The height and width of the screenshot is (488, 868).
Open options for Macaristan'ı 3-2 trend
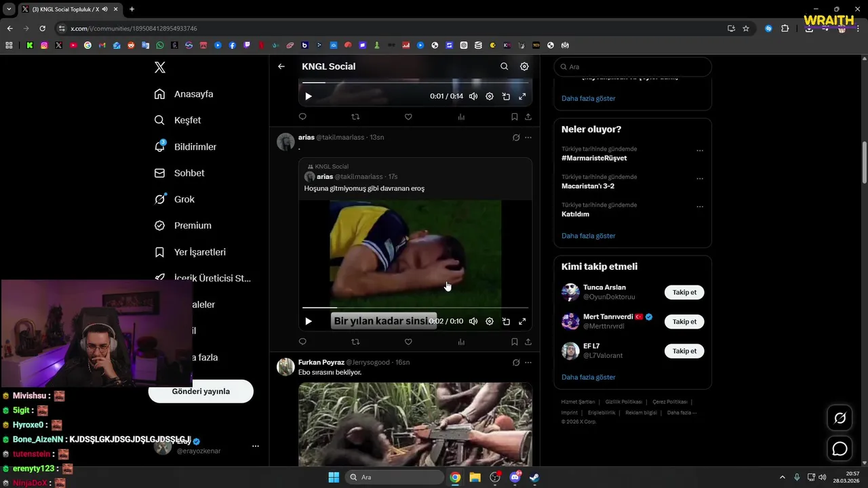[x=700, y=179]
